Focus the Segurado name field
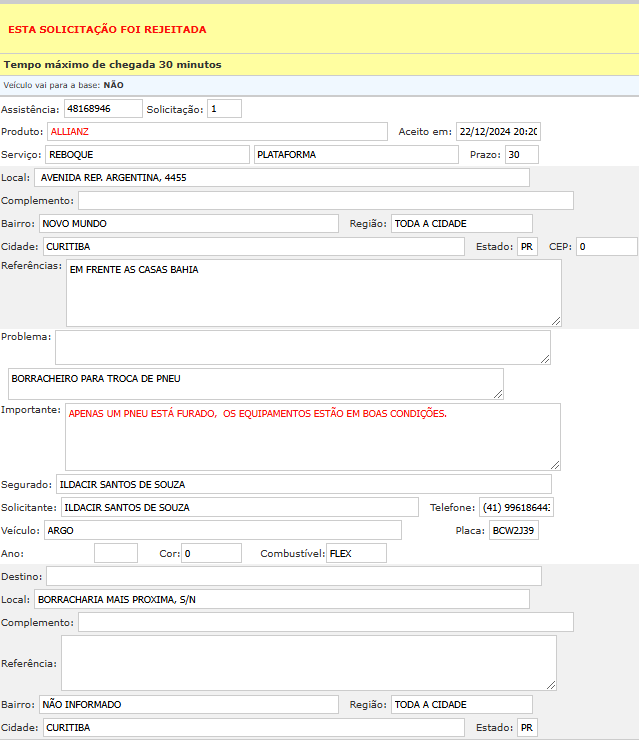 [304, 484]
